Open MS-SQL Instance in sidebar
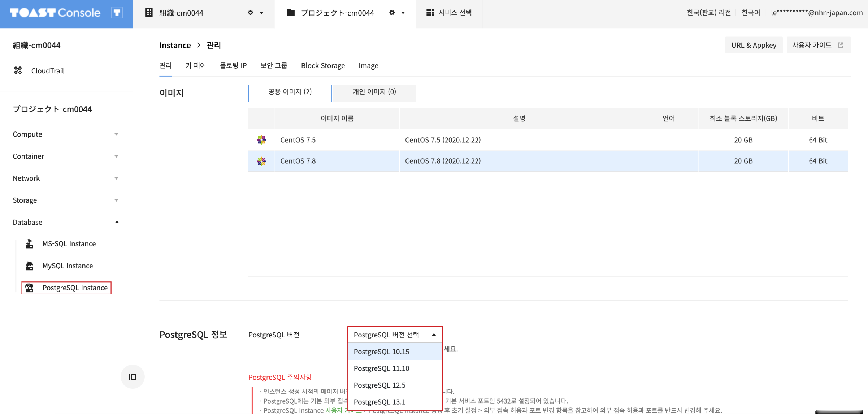868x414 pixels. [69, 244]
